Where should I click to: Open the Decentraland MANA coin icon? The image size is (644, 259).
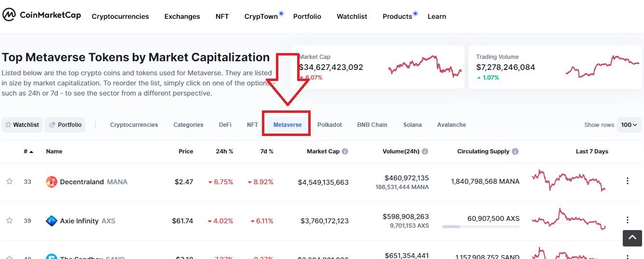tap(52, 182)
